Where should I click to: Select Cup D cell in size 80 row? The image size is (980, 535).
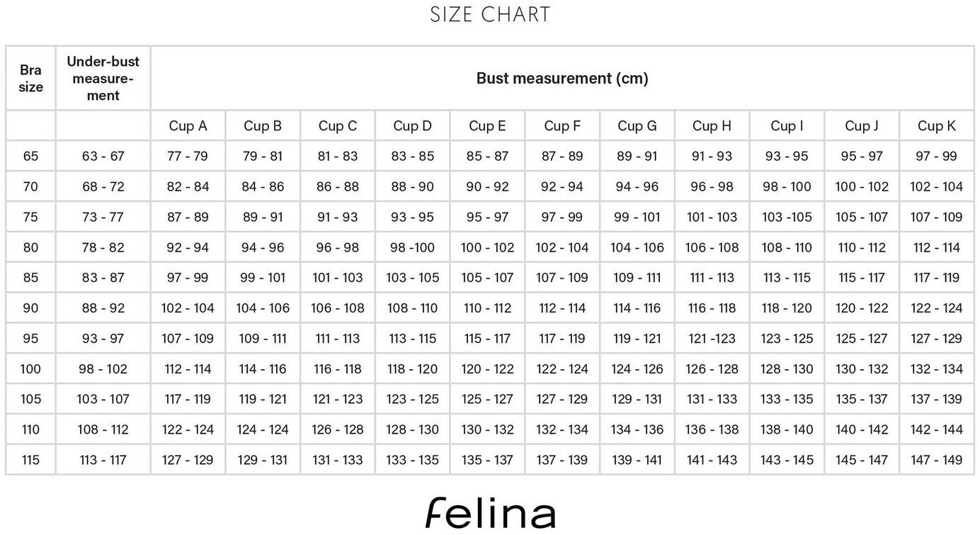412,247
